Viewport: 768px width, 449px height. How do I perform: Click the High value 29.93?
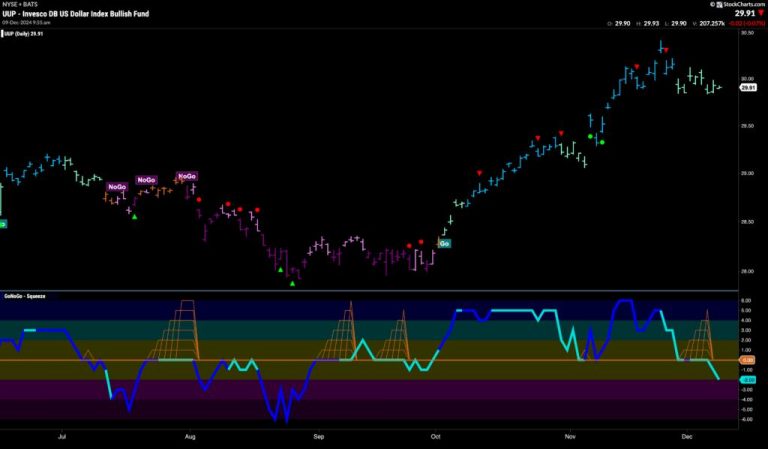pyautogui.click(x=651, y=23)
